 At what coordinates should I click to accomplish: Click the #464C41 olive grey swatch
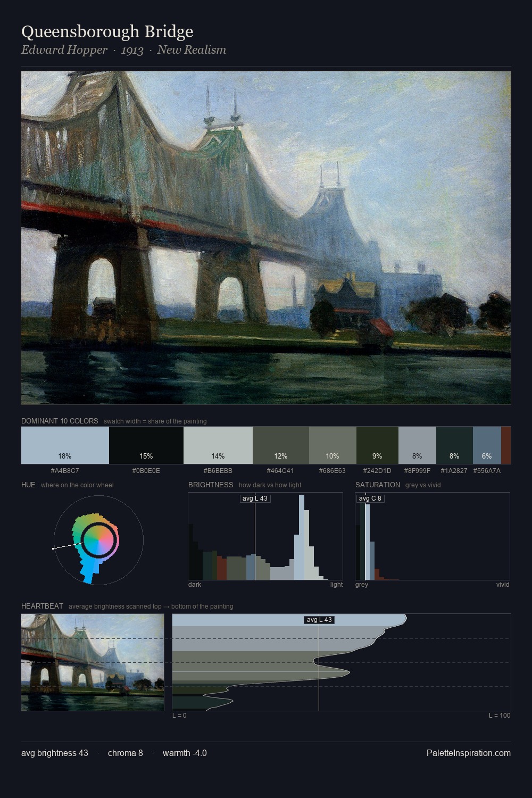pyautogui.click(x=281, y=445)
